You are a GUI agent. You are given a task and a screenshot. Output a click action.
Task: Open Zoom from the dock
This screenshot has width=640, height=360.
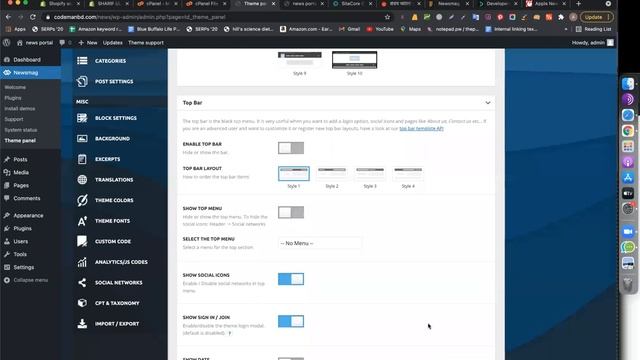click(x=628, y=231)
